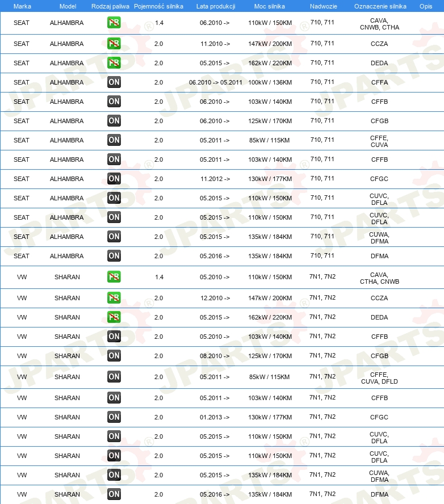Viewport: 444px width, 504px height.
Task: Select '85kW / 115KM' in SEAT Alhambra row
Action: (x=270, y=140)
